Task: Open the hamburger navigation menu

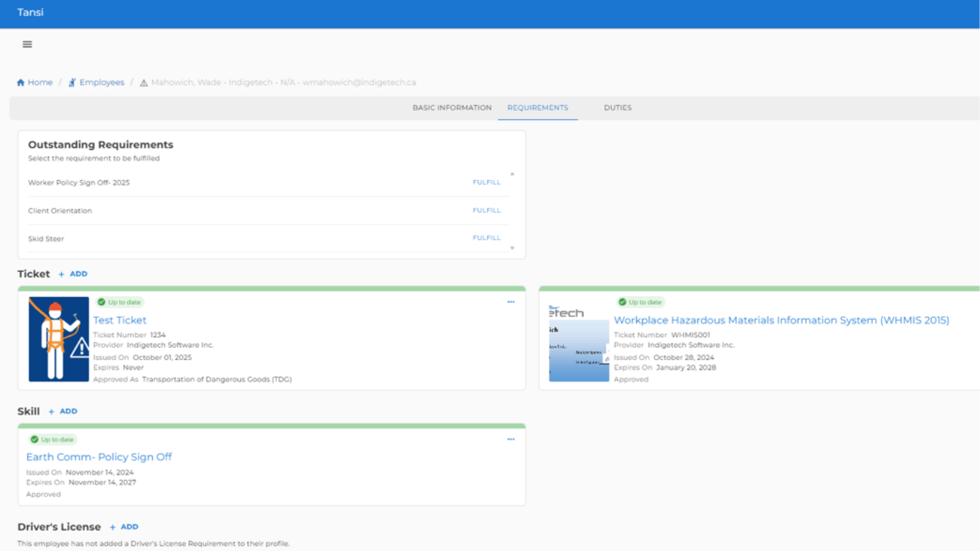Action: point(27,44)
